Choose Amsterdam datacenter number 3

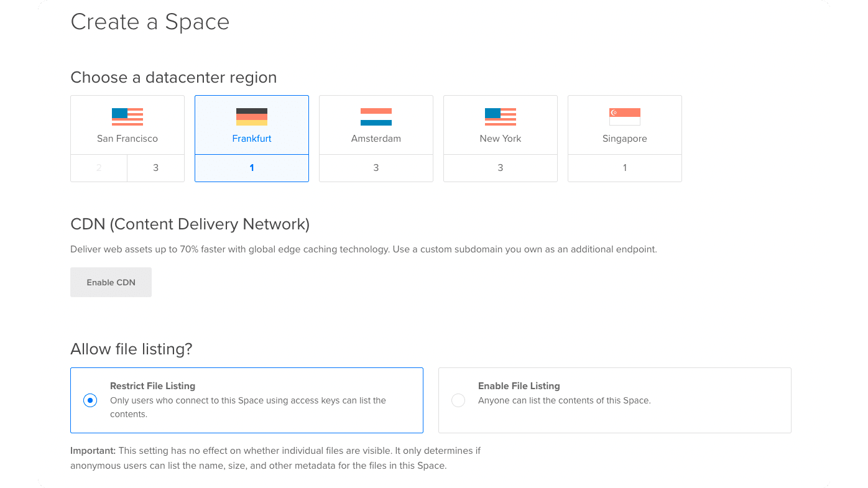click(376, 168)
